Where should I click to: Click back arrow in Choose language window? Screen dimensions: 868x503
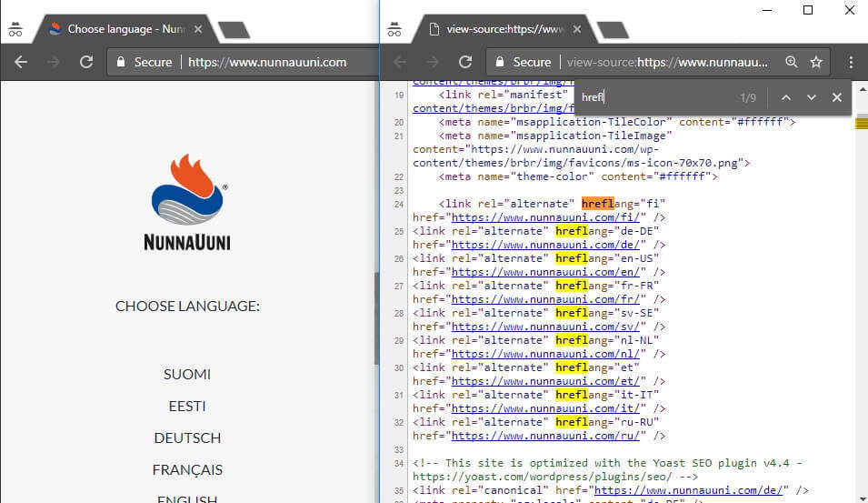(21, 62)
